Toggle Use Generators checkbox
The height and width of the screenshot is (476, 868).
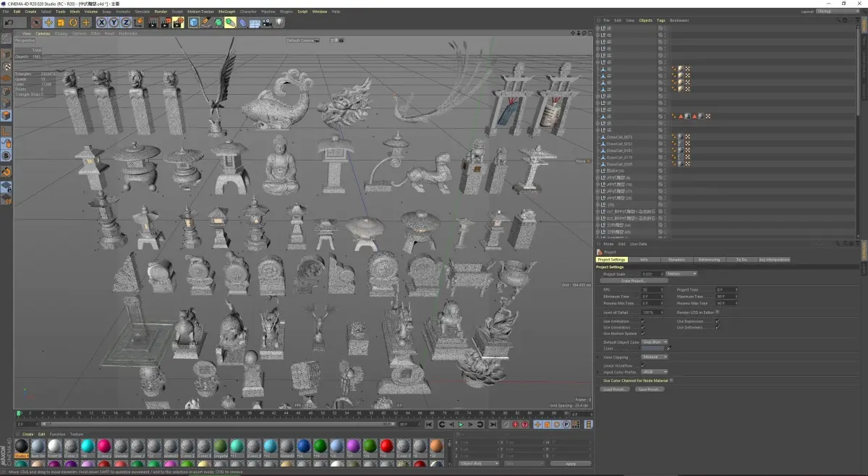click(642, 327)
